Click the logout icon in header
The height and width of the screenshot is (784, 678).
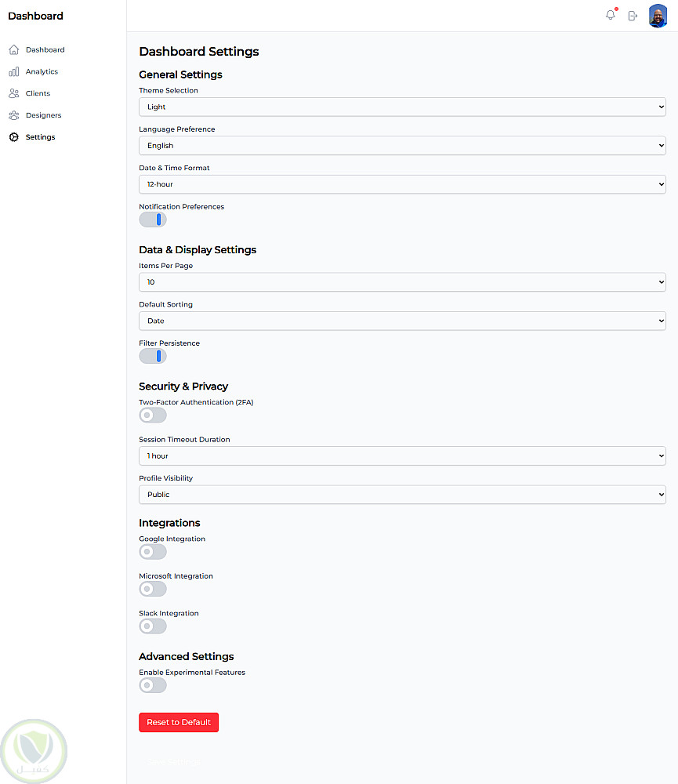633,16
